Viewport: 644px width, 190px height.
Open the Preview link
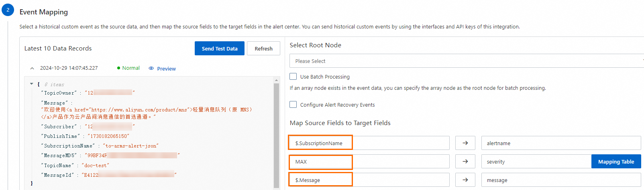pos(166,69)
